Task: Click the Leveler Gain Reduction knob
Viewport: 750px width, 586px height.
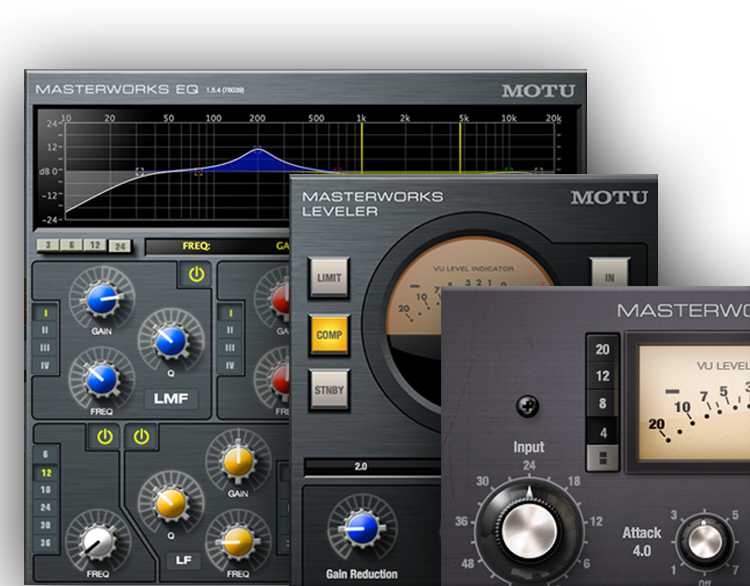Action: coord(360,530)
